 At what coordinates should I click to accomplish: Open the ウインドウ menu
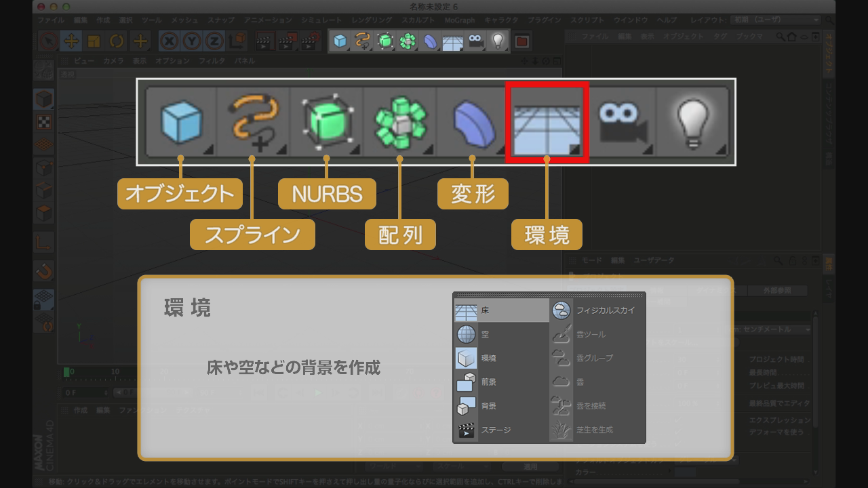[631, 21]
